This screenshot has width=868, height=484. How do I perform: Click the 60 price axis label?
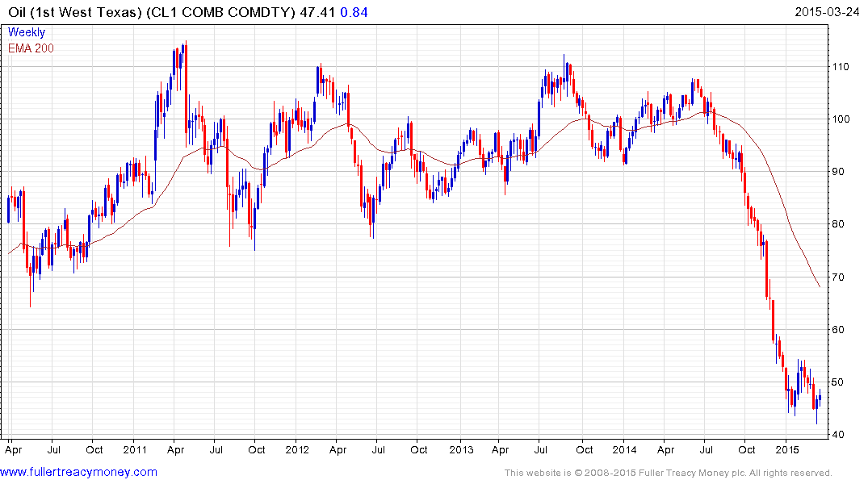pos(837,330)
